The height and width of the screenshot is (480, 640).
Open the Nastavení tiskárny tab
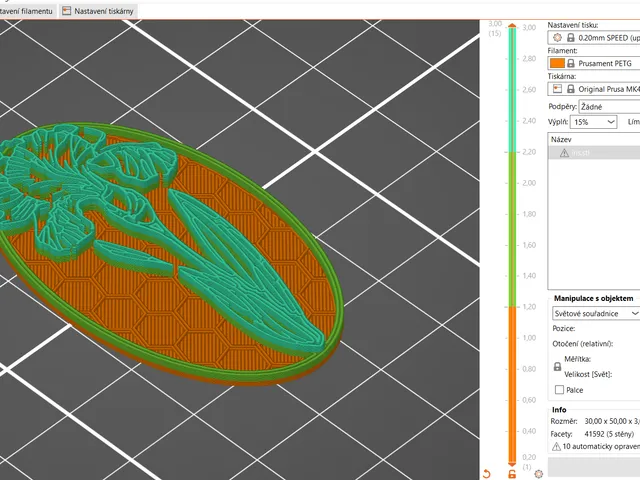98,11
